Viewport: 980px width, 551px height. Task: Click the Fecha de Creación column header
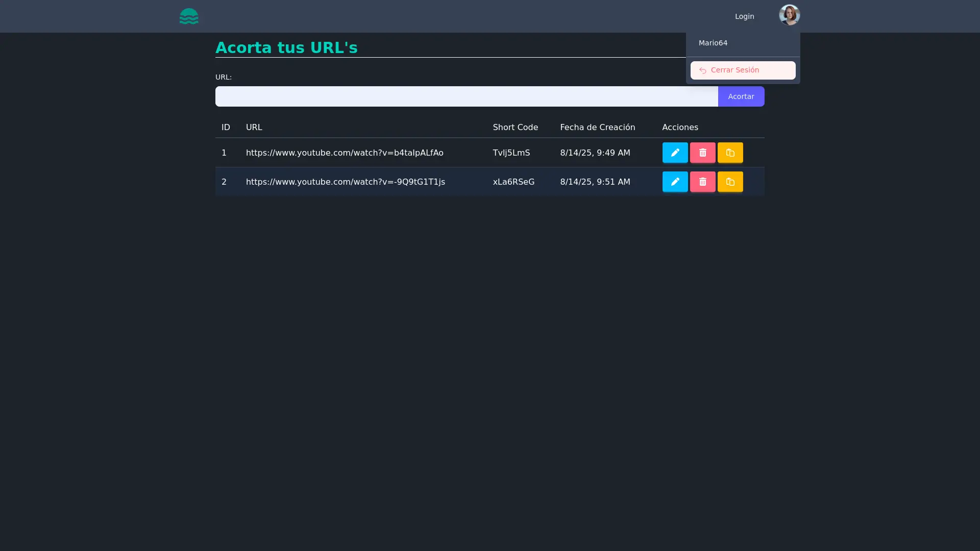pos(598,127)
